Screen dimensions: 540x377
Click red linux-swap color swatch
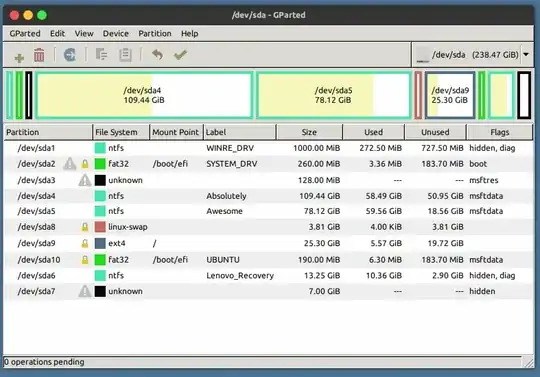pyautogui.click(x=100, y=227)
